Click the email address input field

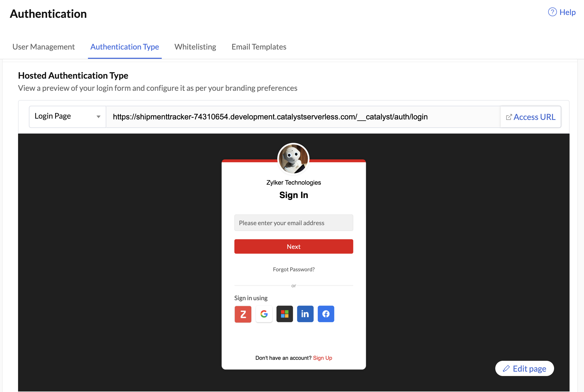[294, 223]
